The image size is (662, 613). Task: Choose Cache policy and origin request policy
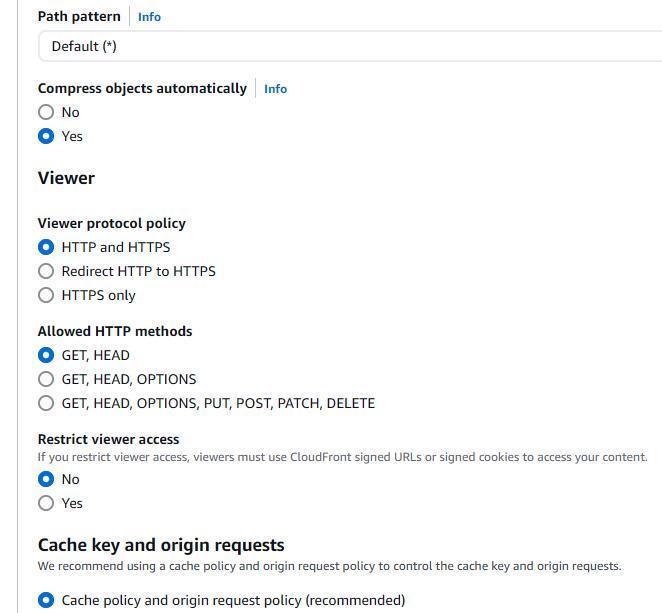coord(46,601)
